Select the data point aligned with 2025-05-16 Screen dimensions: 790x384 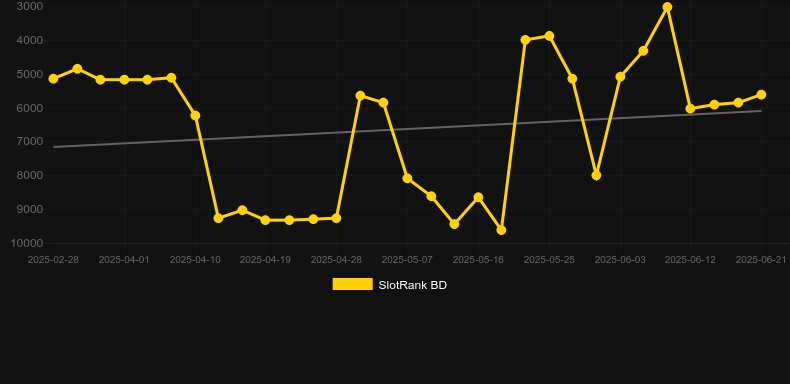point(478,197)
